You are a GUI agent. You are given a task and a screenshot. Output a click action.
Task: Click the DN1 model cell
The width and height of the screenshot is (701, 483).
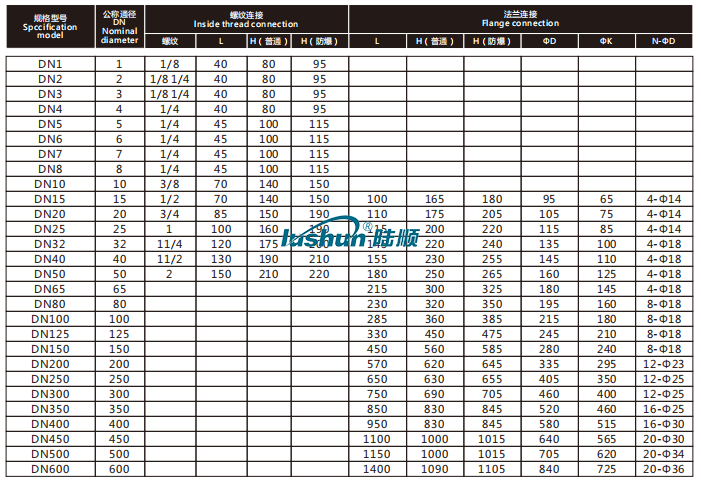(x=50, y=64)
